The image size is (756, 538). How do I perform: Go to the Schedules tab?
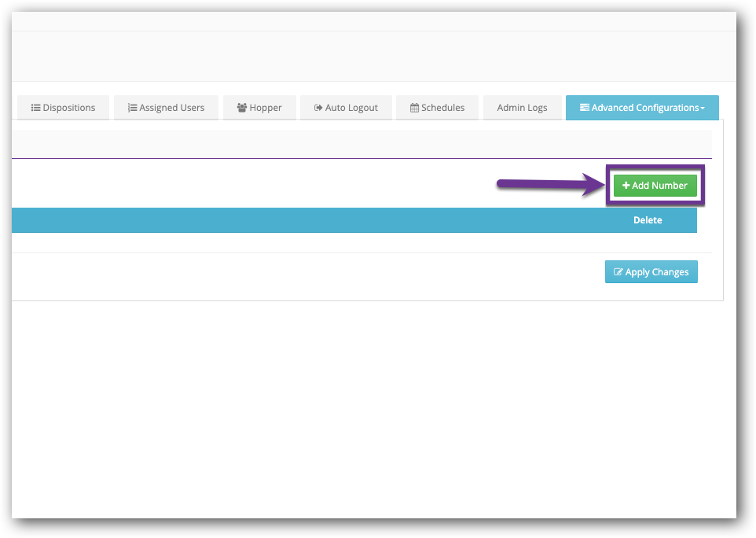coord(437,108)
